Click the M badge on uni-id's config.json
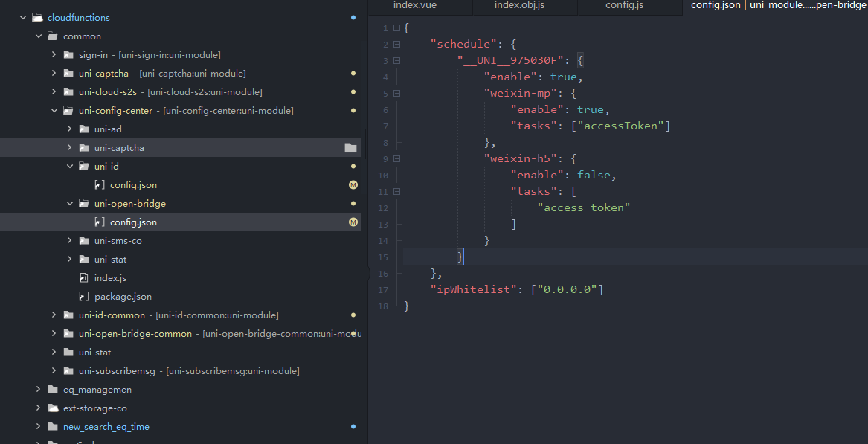This screenshot has width=868, height=444. 353,185
